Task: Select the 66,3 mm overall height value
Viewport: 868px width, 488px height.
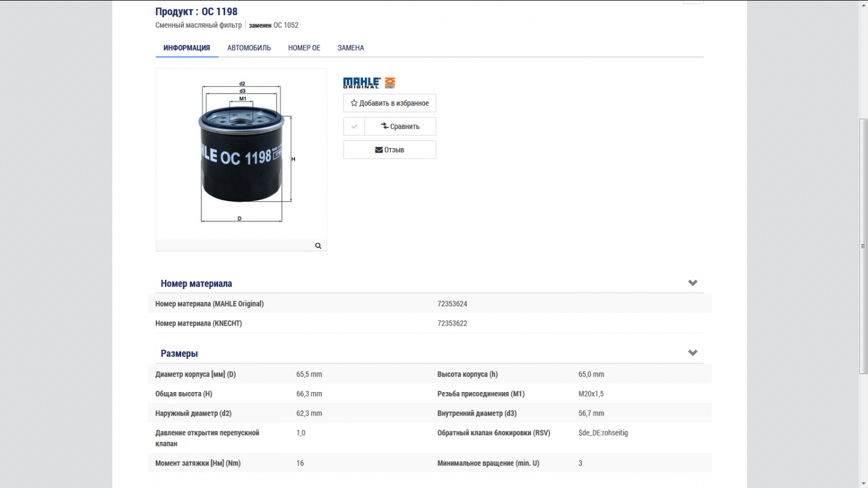Action: tap(309, 394)
